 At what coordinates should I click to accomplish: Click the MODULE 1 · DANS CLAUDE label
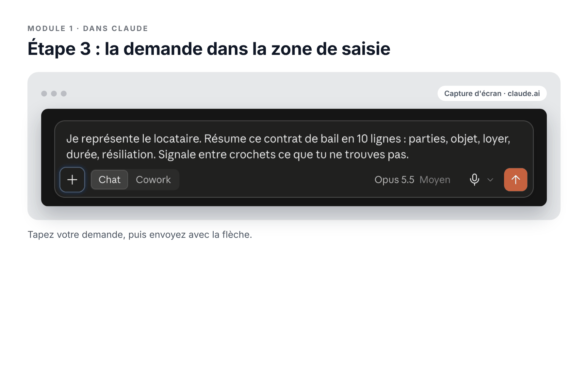(x=88, y=28)
